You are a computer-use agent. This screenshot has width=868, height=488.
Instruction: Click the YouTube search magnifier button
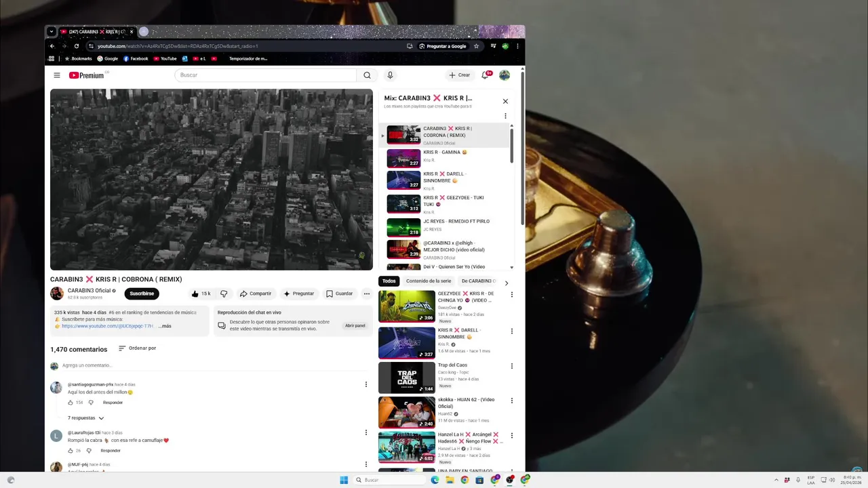coord(367,75)
